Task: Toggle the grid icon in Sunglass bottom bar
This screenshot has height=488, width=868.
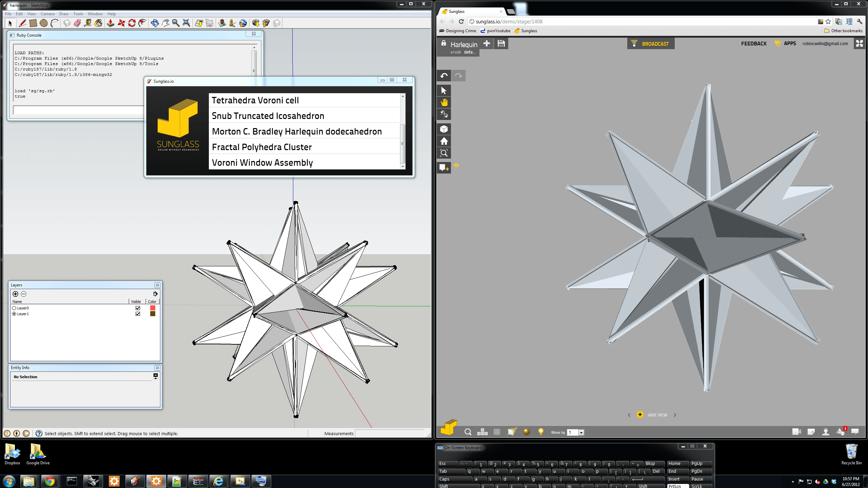Action: [x=497, y=432]
